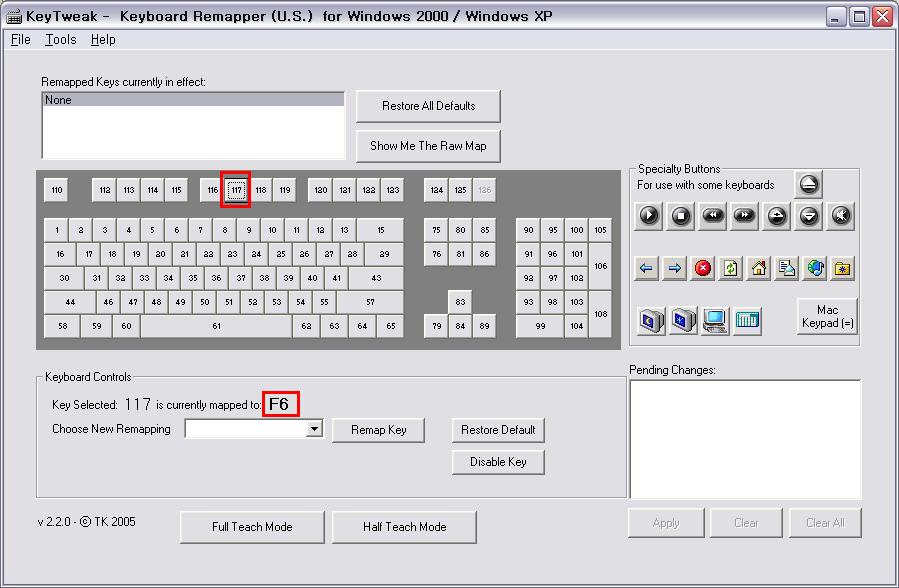
Task: Select keyboard key 112
Action: pos(104,190)
